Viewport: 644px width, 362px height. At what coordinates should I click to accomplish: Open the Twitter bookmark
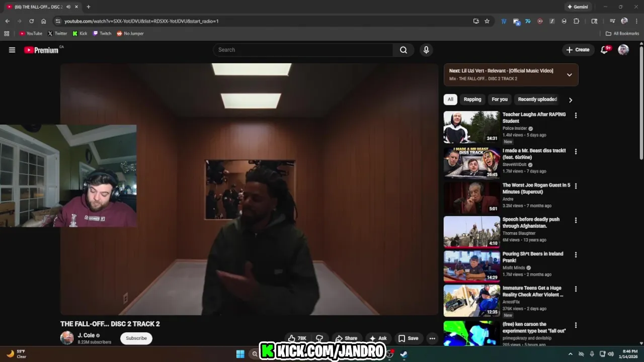[x=57, y=34]
